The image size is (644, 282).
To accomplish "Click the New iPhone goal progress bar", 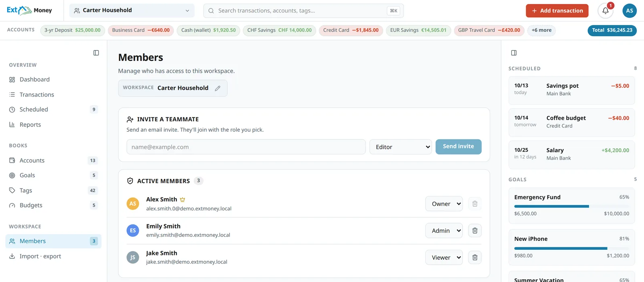I will point(572,248).
